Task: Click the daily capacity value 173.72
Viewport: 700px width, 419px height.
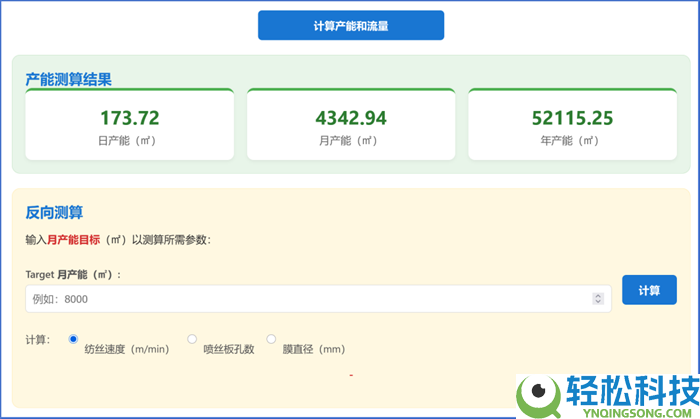Action: click(129, 118)
